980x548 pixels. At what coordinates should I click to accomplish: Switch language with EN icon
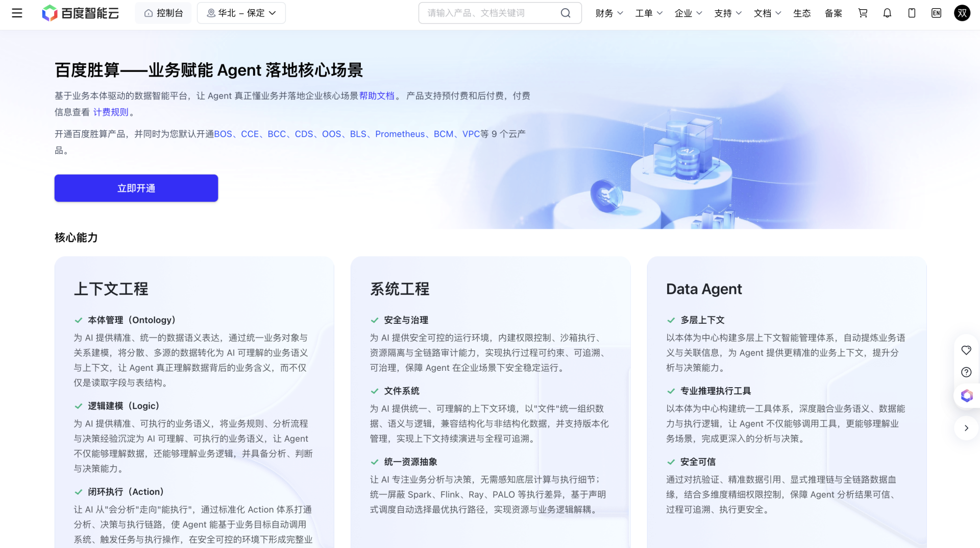(936, 13)
